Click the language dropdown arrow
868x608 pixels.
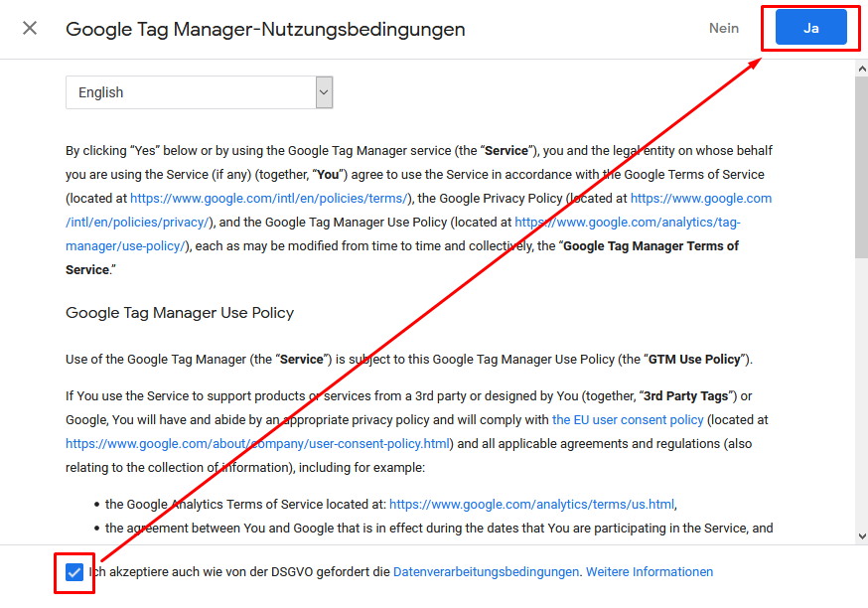325,92
